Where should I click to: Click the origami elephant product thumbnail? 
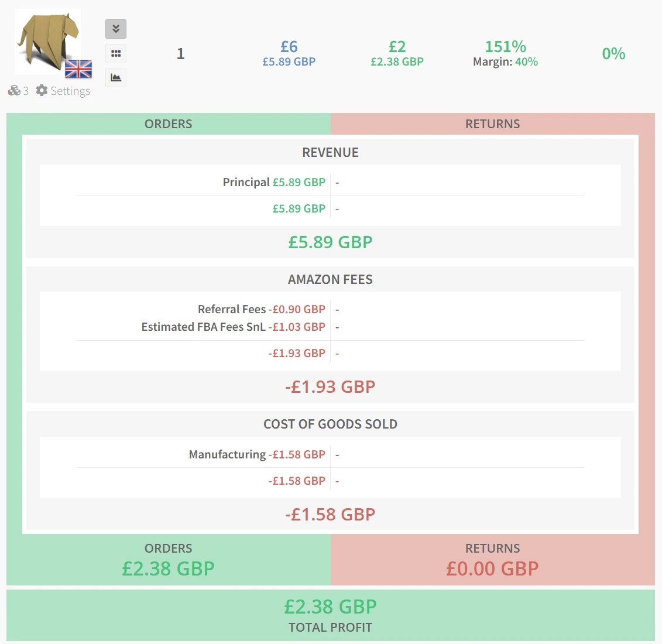tap(48, 41)
